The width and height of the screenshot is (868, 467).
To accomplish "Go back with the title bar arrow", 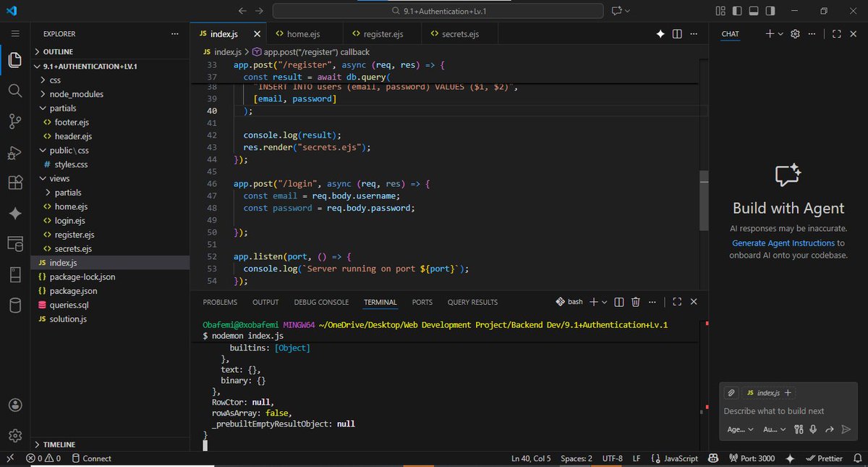I will click(x=242, y=11).
